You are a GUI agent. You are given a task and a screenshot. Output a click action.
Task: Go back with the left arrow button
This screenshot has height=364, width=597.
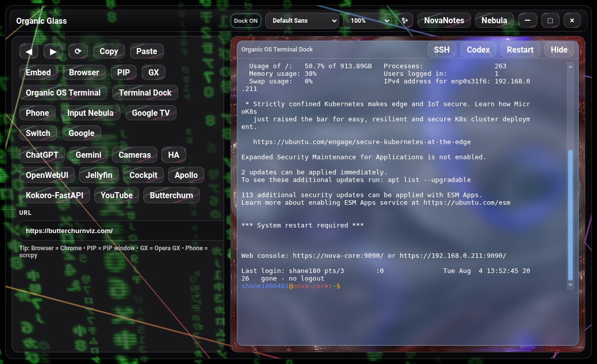28,52
